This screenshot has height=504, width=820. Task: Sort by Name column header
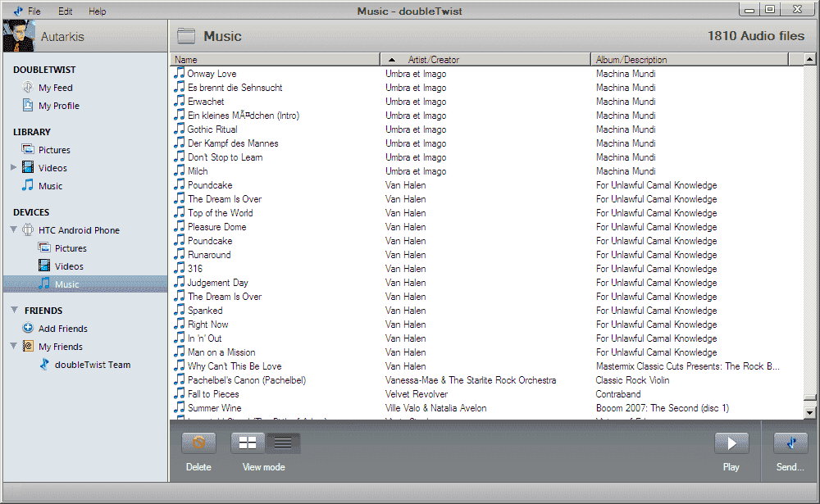click(275, 60)
